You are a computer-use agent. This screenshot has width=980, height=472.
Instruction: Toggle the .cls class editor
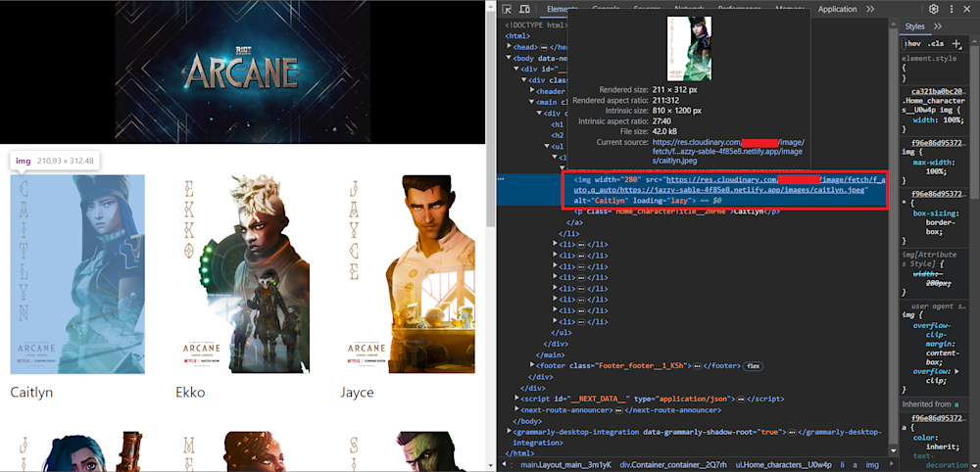pos(937,44)
